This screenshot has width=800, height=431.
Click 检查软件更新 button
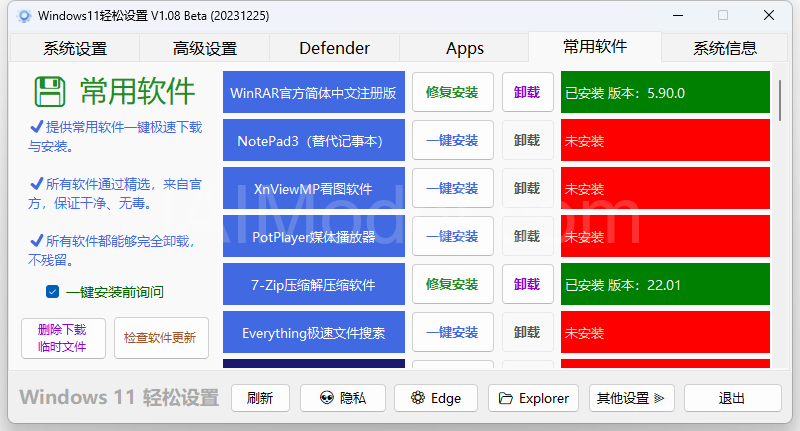click(161, 338)
